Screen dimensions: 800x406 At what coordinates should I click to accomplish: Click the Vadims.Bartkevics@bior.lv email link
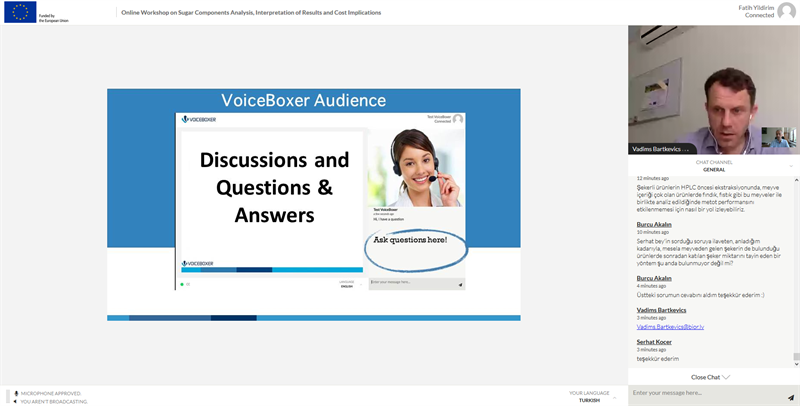pos(671,326)
